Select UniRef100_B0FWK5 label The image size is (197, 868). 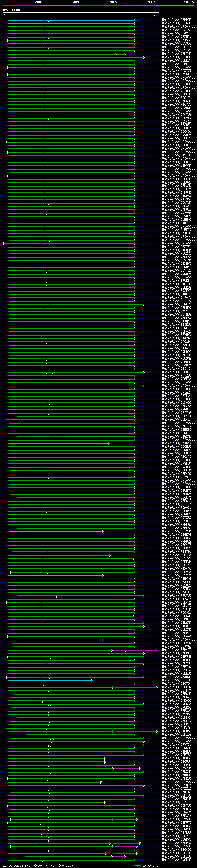tap(177, 128)
